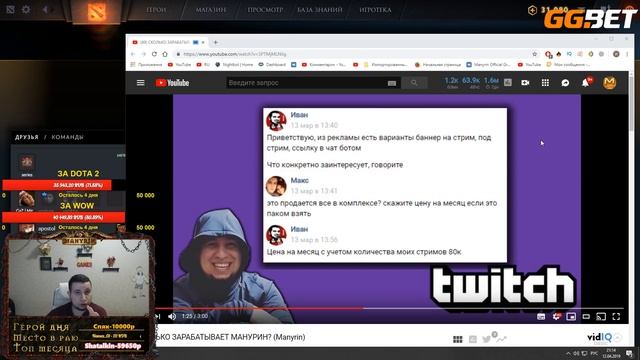Open Chrome home page button

(x=165, y=54)
